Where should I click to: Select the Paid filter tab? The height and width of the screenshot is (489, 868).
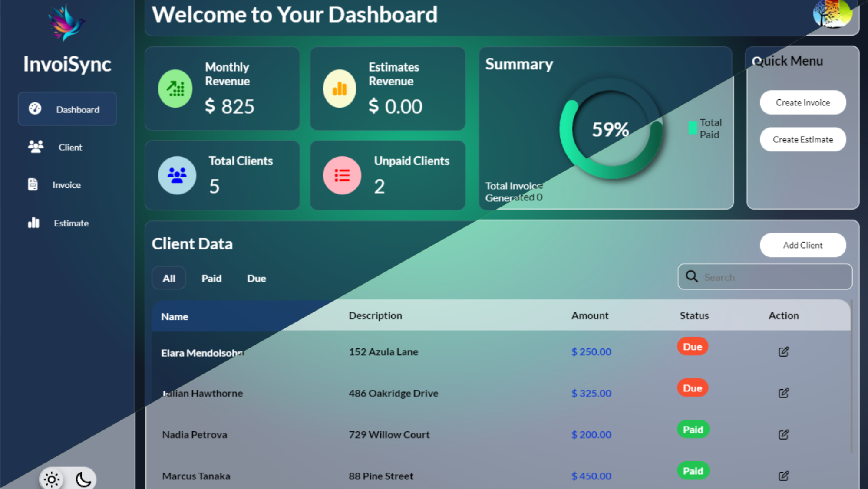click(x=211, y=278)
